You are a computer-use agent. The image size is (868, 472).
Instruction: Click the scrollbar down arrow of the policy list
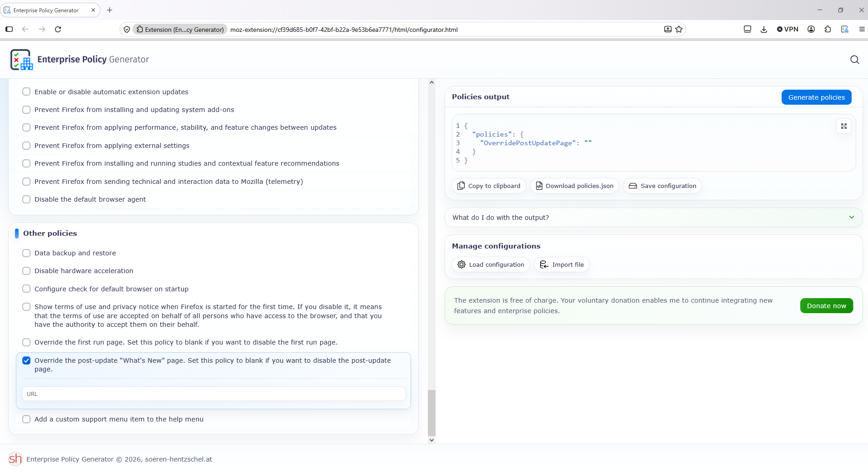click(x=431, y=440)
